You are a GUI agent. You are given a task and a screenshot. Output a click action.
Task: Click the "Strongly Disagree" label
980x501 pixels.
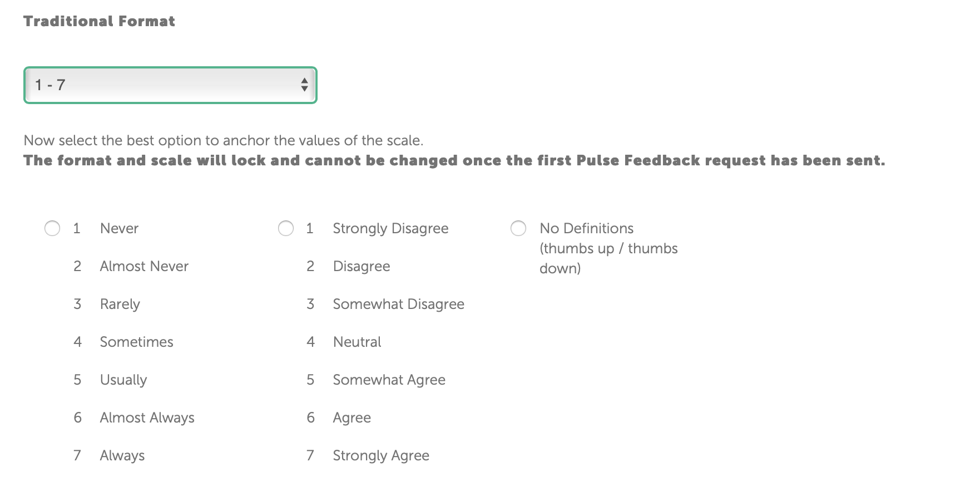click(390, 228)
